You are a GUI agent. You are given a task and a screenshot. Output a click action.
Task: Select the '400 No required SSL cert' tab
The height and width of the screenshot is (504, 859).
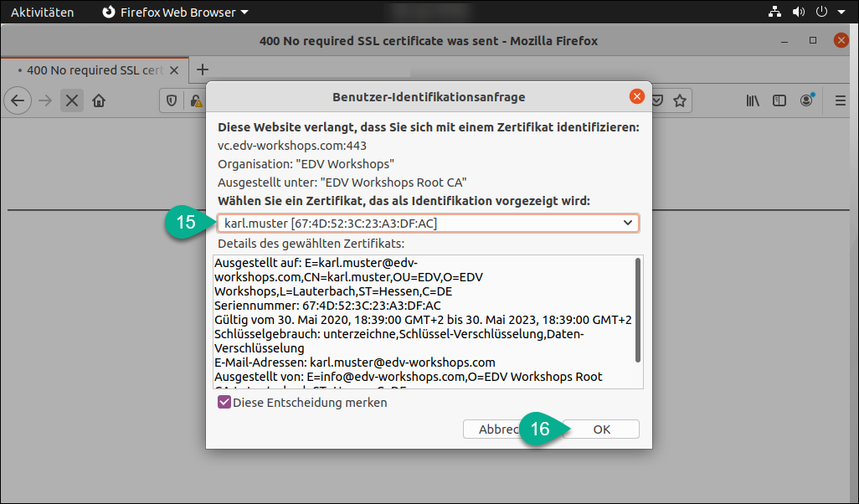coord(95,70)
